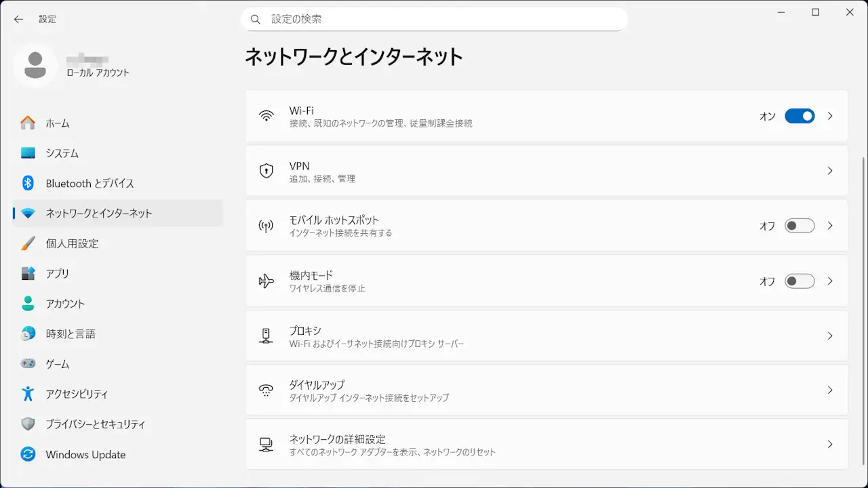Click the 設定の検索 search box
Image resolution: width=868 pixels, height=488 pixels.
click(434, 20)
